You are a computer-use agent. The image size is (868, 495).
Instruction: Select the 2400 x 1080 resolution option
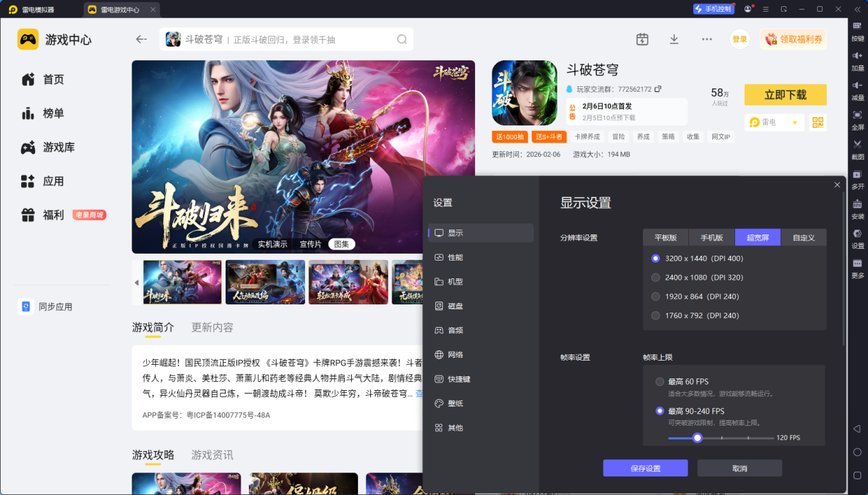698,278
